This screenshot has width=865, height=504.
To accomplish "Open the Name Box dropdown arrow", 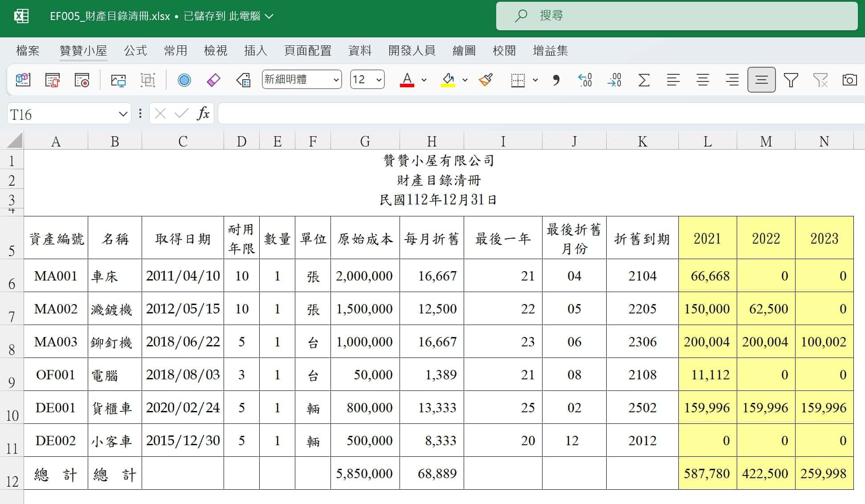I will pyautogui.click(x=123, y=114).
